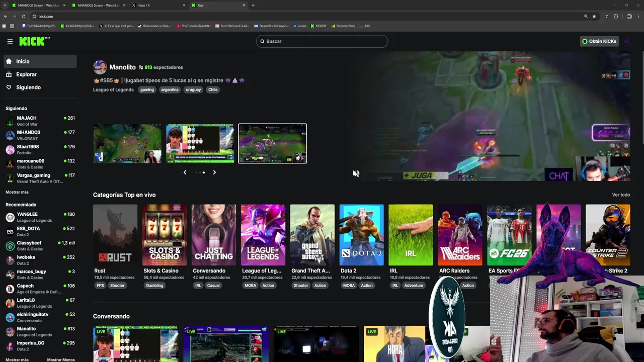644x362 pixels.
Task: Bookmark this page with the star icon
Action: [594, 16]
